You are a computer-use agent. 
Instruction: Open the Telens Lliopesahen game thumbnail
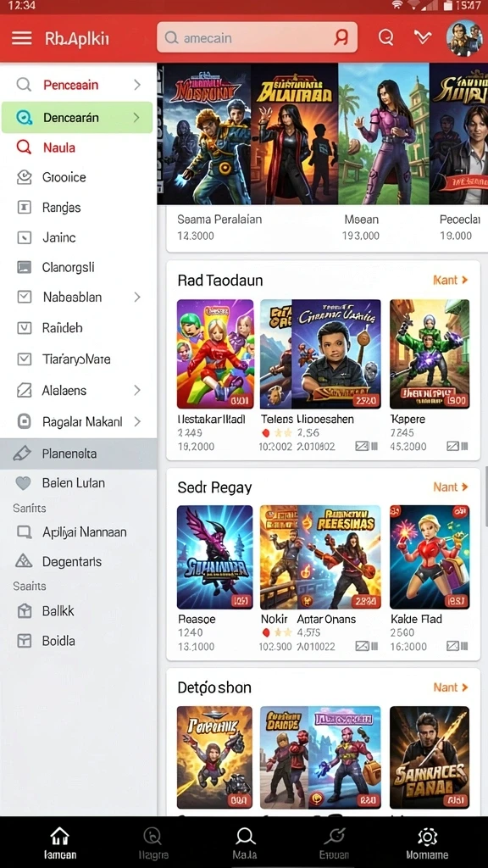(x=320, y=354)
